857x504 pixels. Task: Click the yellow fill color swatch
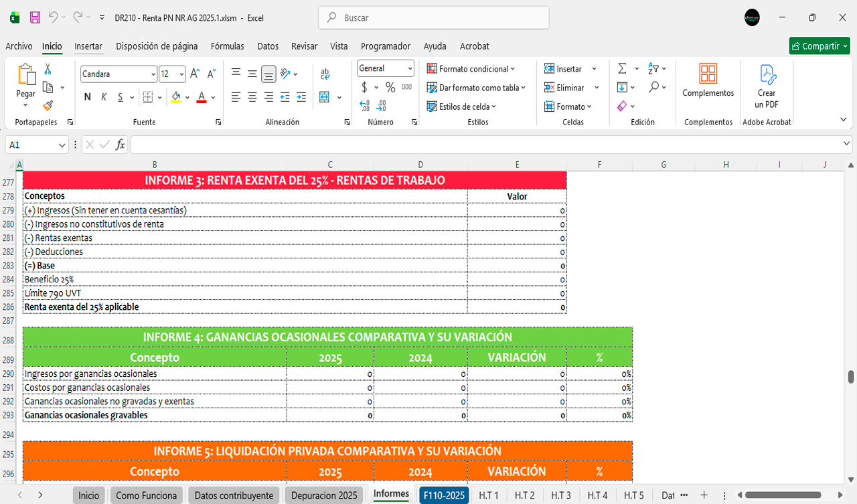click(175, 97)
